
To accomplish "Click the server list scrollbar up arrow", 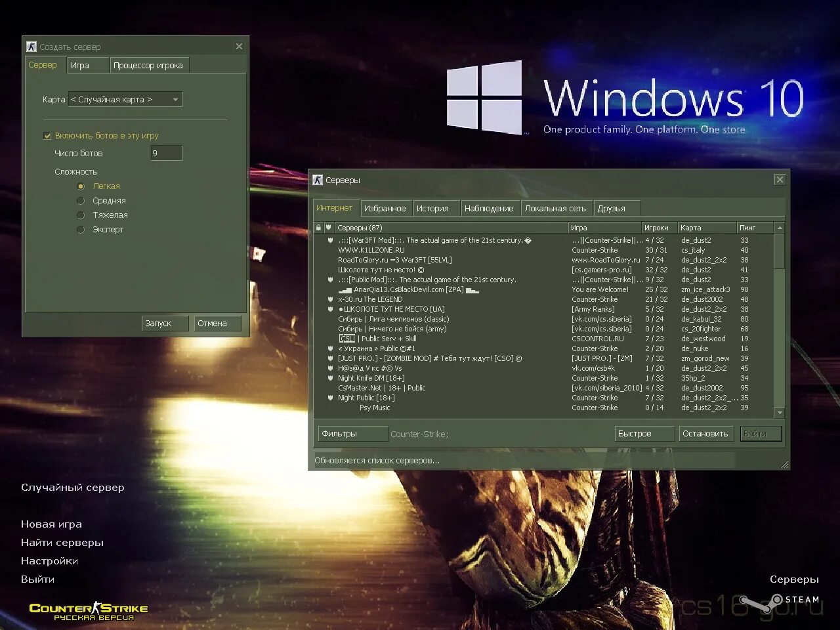I will tap(780, 228).
